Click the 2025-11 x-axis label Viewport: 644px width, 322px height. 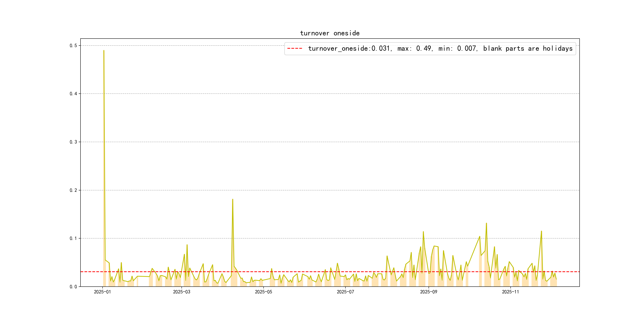click(x=510, y=292)
